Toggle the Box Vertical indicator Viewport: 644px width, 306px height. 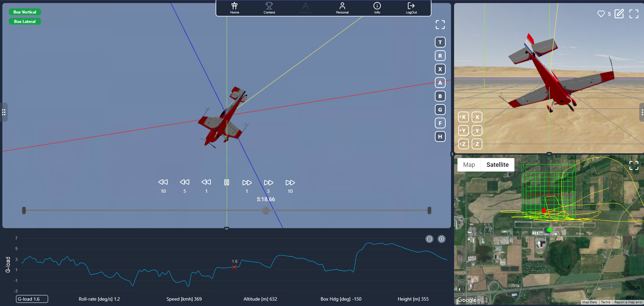click(x=25, y=12)
